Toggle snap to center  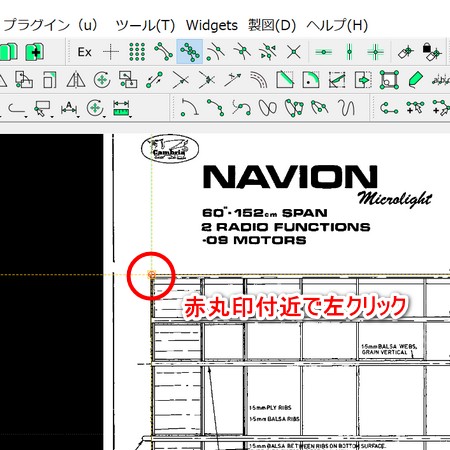click(215, 52)
